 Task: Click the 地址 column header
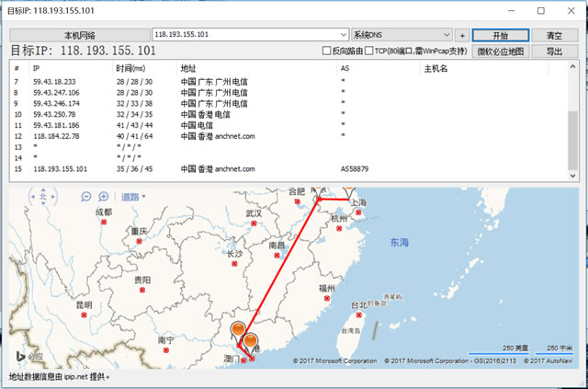point(188,68)
